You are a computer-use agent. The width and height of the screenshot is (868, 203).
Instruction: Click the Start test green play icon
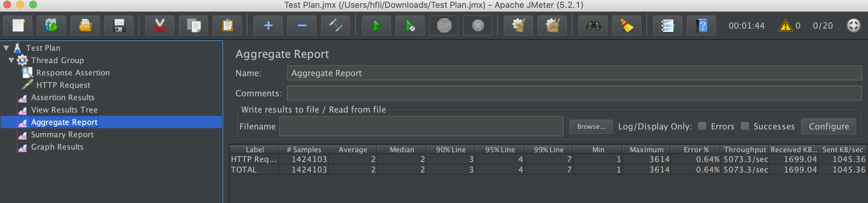[376, 26]
